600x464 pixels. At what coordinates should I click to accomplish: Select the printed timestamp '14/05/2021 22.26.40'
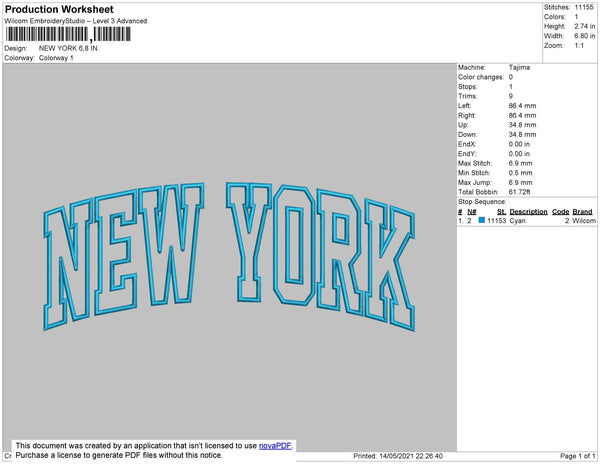(x=411, y=456)
